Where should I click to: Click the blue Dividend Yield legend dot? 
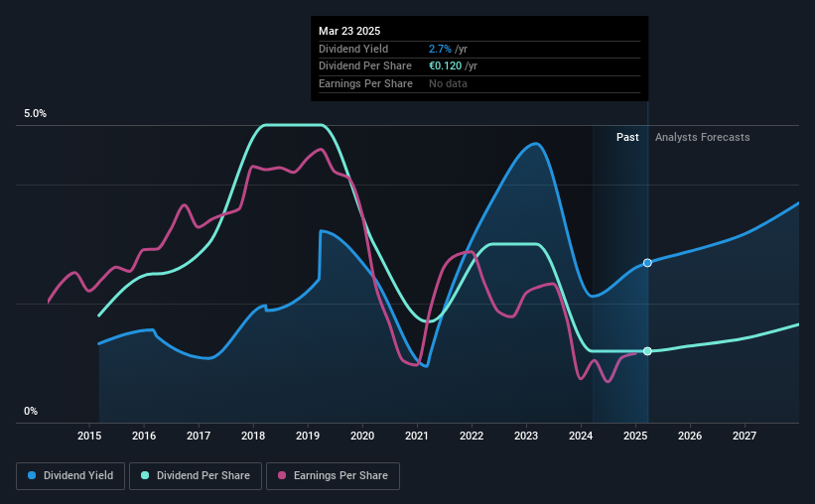[32, 475]
